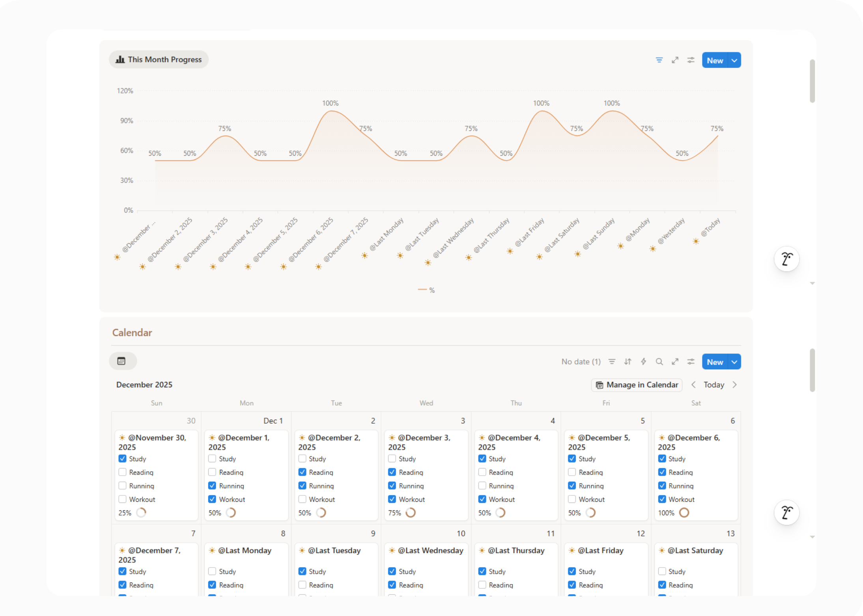Search the calendar with magnifier icon
This screenshot has height=616, width=863.
click(659, 362)
